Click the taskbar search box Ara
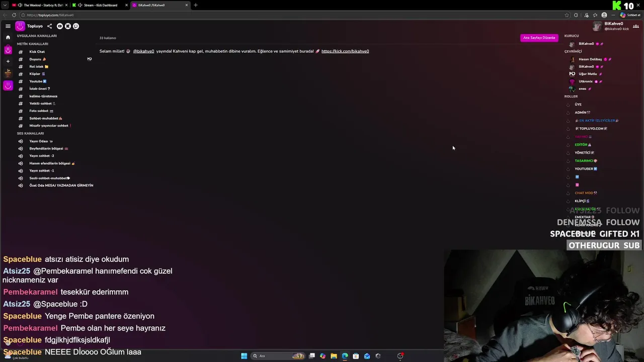Viewport: 644px width, 362px height. pos(278,356)
